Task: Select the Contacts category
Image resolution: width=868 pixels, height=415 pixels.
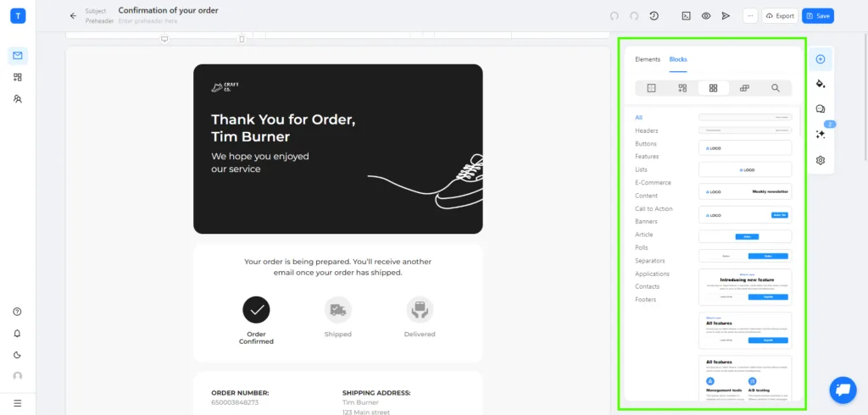Action: click(647, 286)
